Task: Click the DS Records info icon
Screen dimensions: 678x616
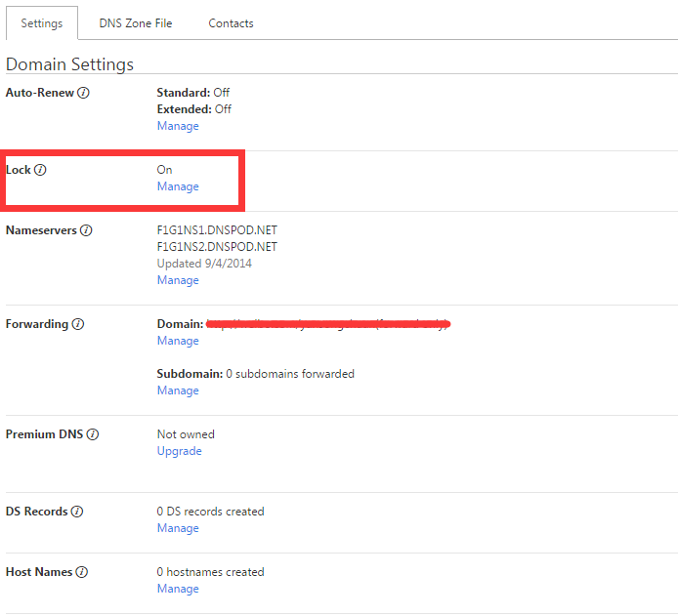Action: (x=77, y=512)
